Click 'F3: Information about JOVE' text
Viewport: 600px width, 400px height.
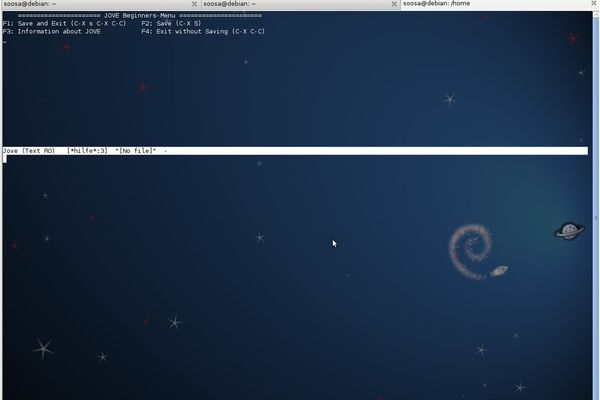(52, 31)
